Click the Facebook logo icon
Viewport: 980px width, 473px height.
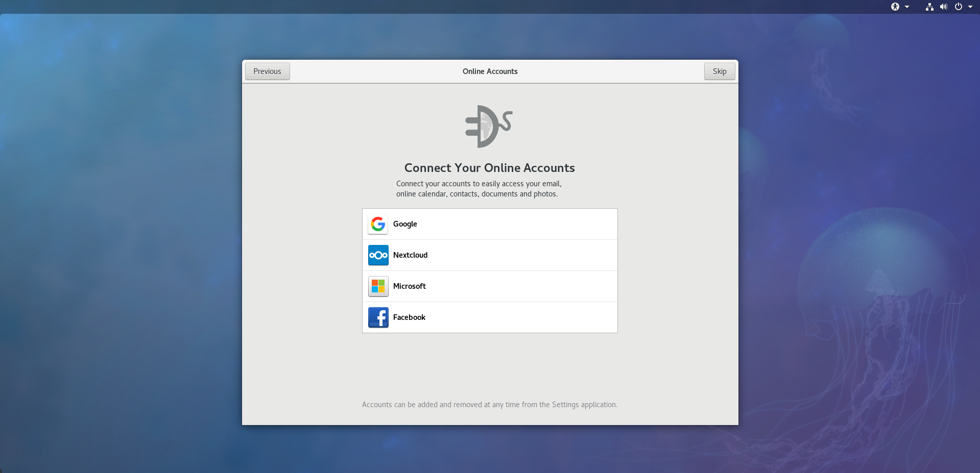[x=378, y=317]
